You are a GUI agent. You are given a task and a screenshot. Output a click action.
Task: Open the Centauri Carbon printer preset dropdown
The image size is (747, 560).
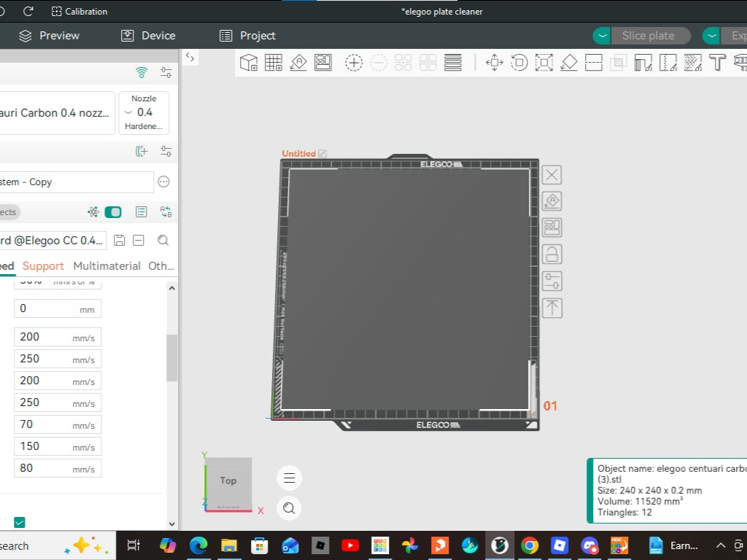click(x=56, y=113)
